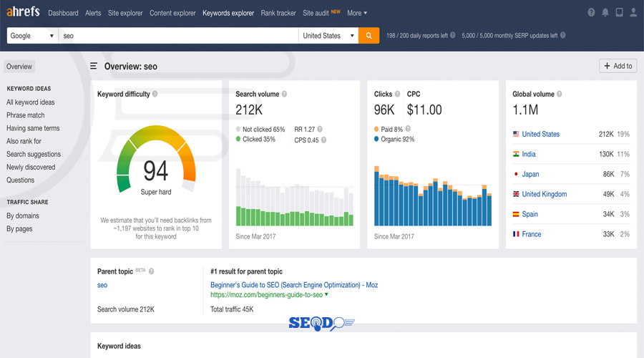Open Phrase match in sidebar
Screen dimensions: 644x358
coord(26,115)
